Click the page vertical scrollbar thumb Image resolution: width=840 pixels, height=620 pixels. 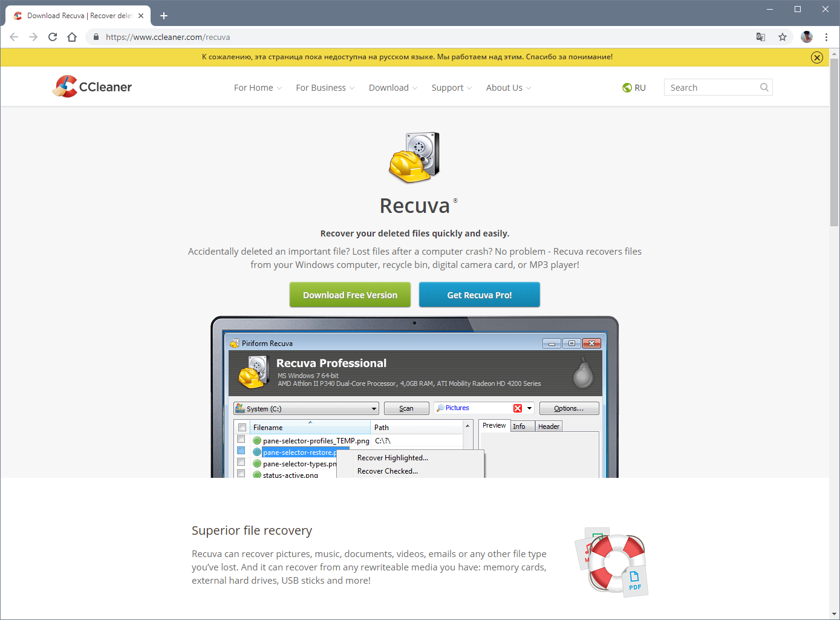835,143
